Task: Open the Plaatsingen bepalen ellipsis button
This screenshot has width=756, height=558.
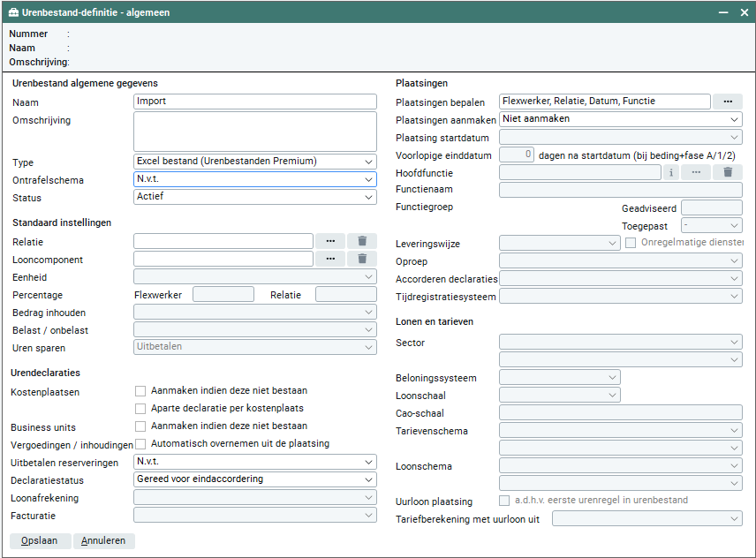Action: click(727, 102)
